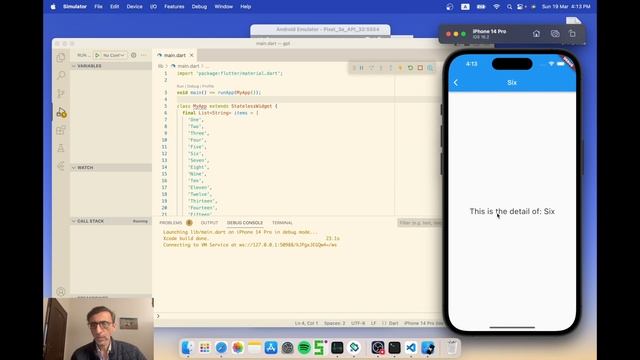Close the main.dart tab
The image size is (640, 360).
tap(191, 55)
